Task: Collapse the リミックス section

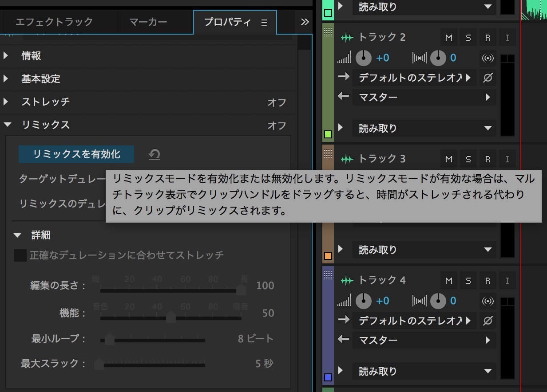Action: point(6,125)
